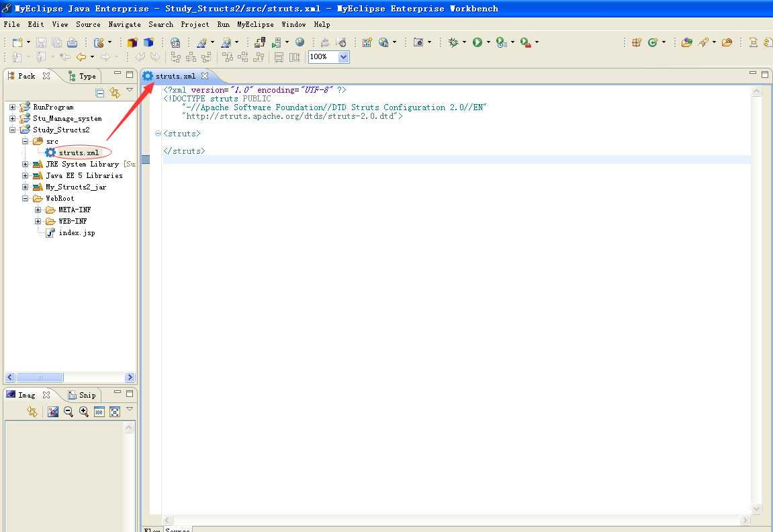Expand the META-INF folder node
The image size is (773, 532).
coord(38,210)
